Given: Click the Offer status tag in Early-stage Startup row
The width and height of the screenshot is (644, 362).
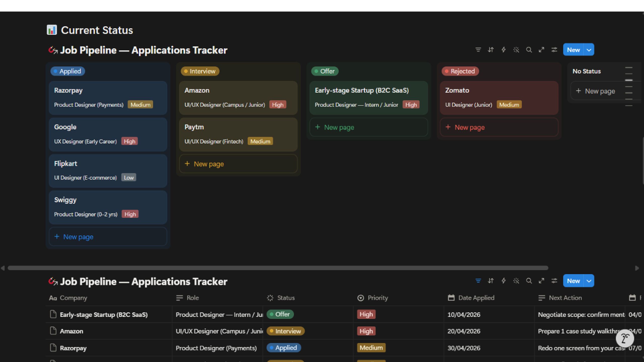Looking at the screenshot, I should point(280,314).
